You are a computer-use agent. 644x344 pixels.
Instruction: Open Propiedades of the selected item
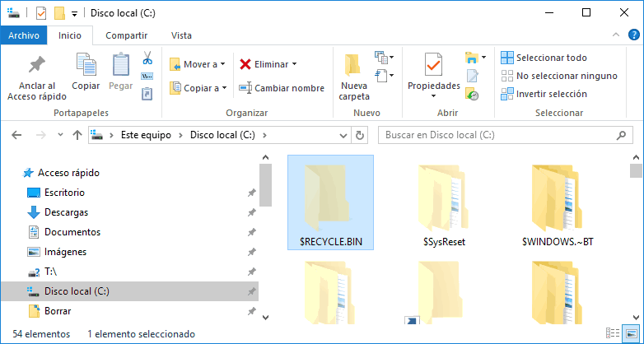tap(433, 72)
